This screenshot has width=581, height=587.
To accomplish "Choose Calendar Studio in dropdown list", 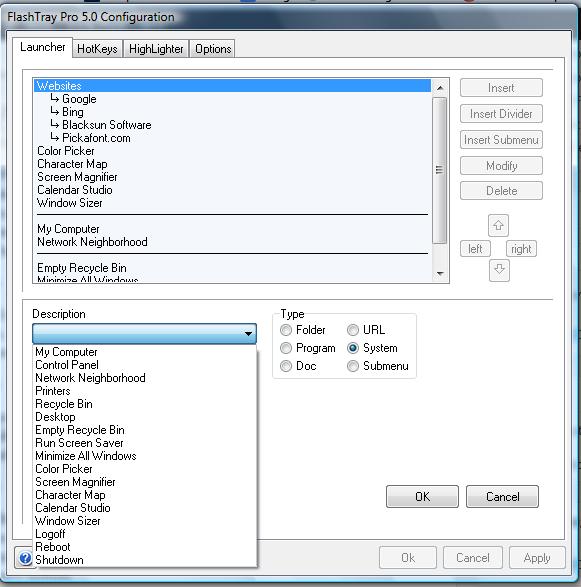I will point(145,508).
